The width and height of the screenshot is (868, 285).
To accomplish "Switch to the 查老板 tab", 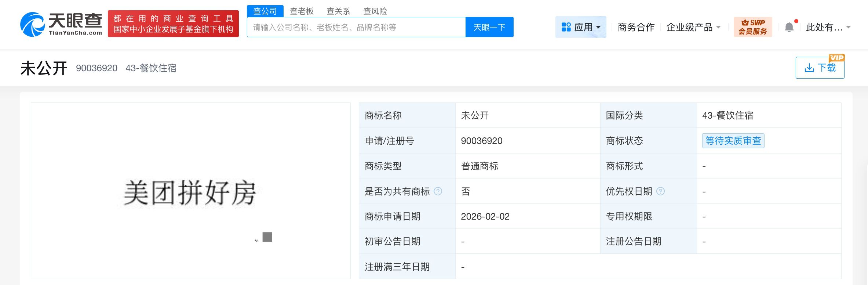I will (302, 11).
